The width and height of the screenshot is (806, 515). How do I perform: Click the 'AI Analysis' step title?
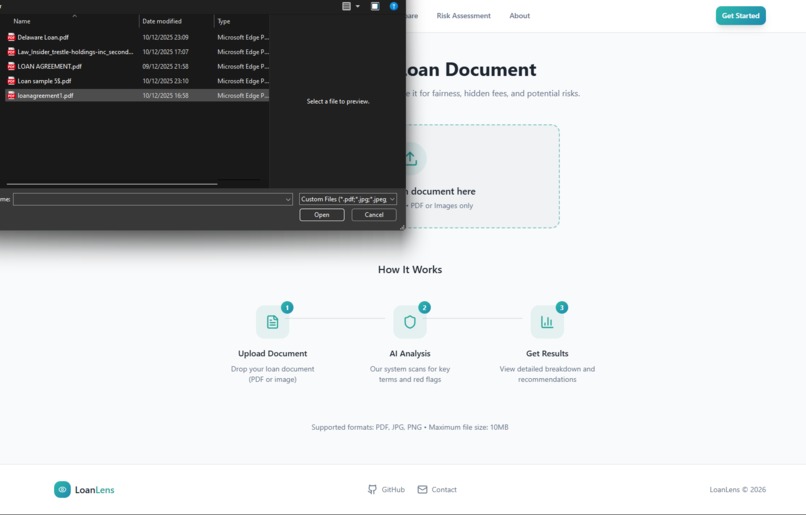click(x=410, y=354)
